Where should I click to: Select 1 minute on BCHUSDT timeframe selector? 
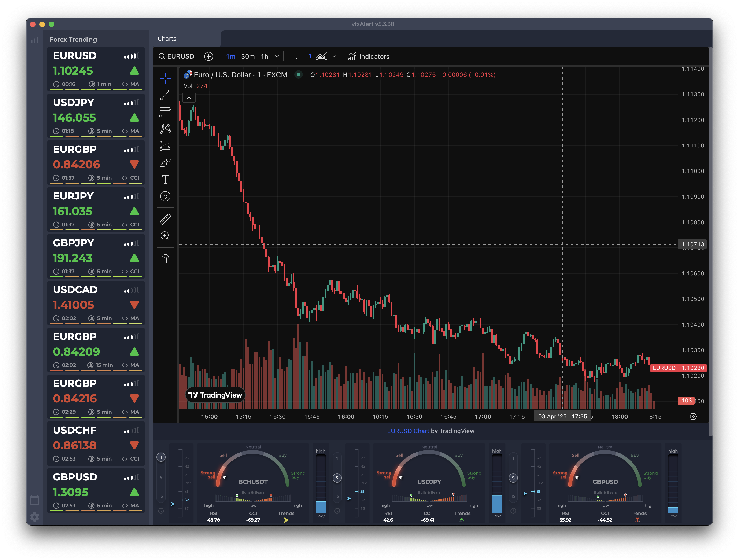[x=161, y=457]
